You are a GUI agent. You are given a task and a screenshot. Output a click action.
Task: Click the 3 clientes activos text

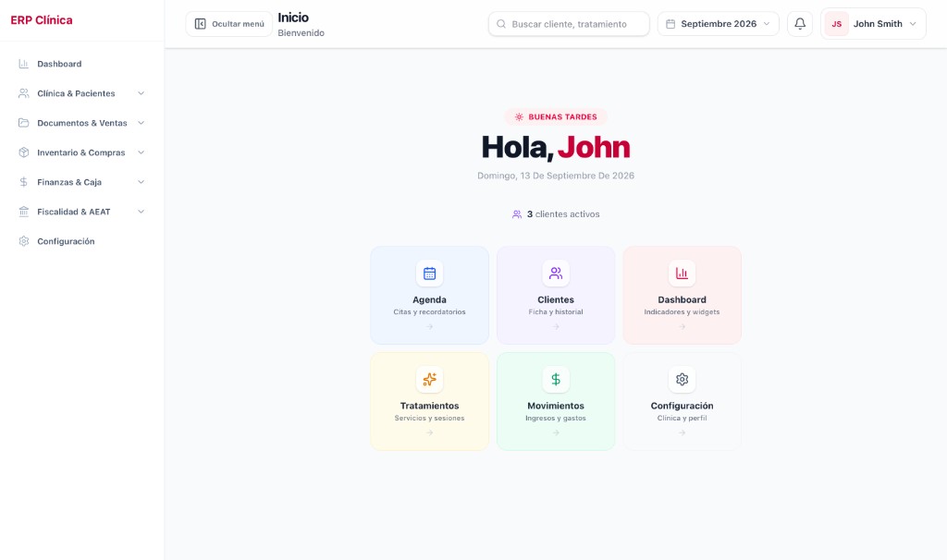pos(563,214)
